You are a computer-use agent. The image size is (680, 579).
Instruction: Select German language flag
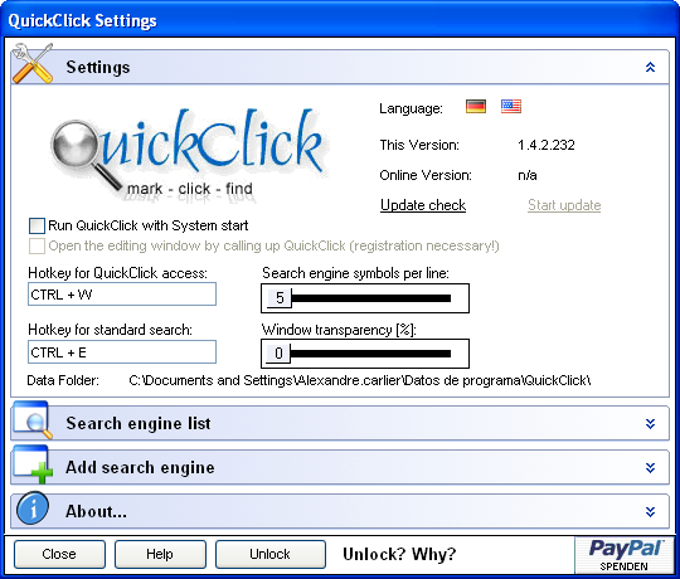pyautogui.click(x=476, y=106)
